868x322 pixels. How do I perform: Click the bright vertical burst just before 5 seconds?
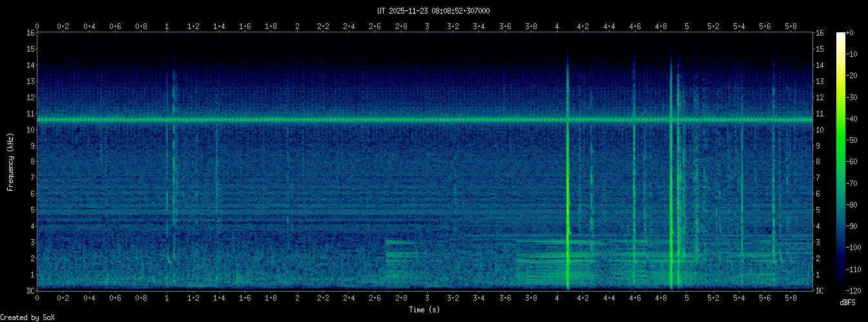pos(672,194)
